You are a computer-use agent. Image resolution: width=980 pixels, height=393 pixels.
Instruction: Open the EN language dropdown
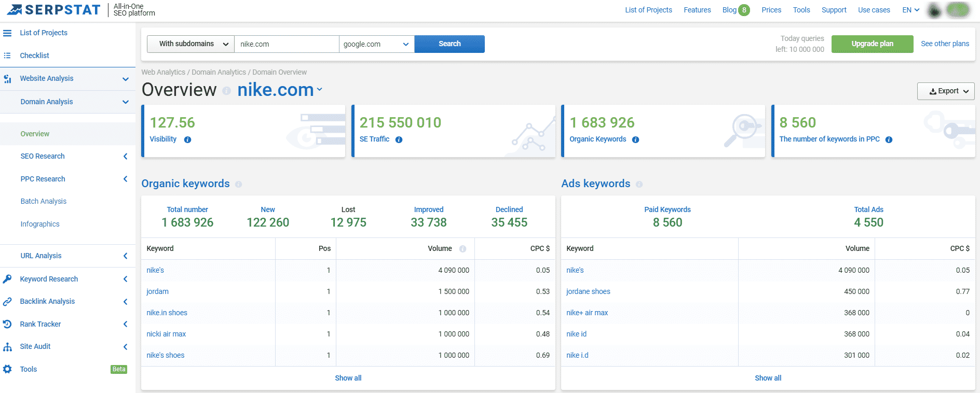pos(911,10)
